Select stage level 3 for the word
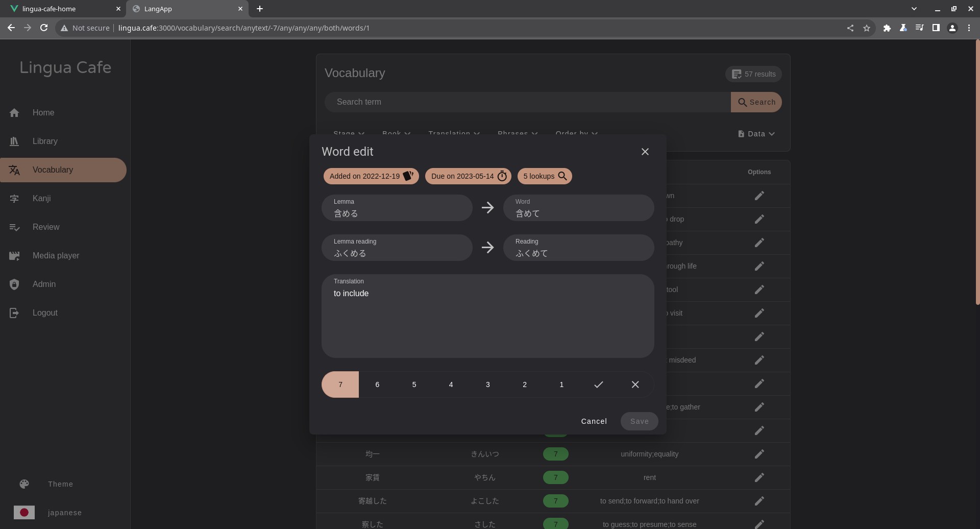980x529 pixels. [487, 384]
